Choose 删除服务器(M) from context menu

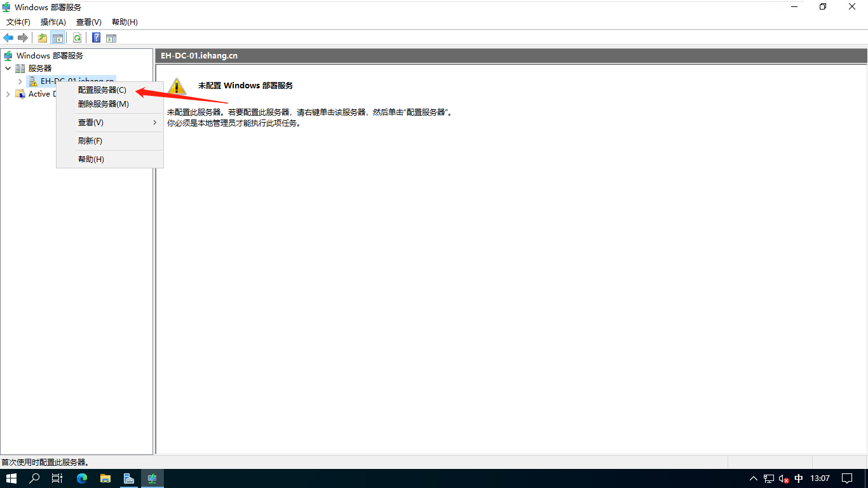103,104
